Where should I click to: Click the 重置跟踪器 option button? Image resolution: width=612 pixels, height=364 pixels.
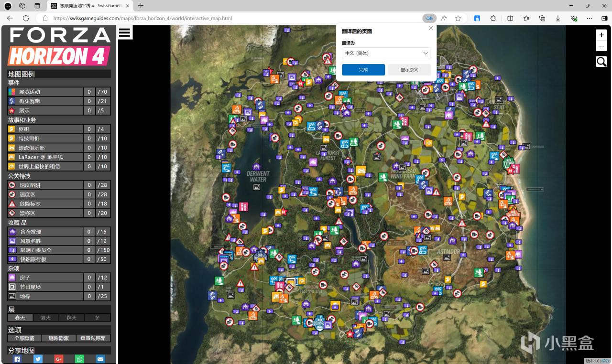tap(93, 338)
